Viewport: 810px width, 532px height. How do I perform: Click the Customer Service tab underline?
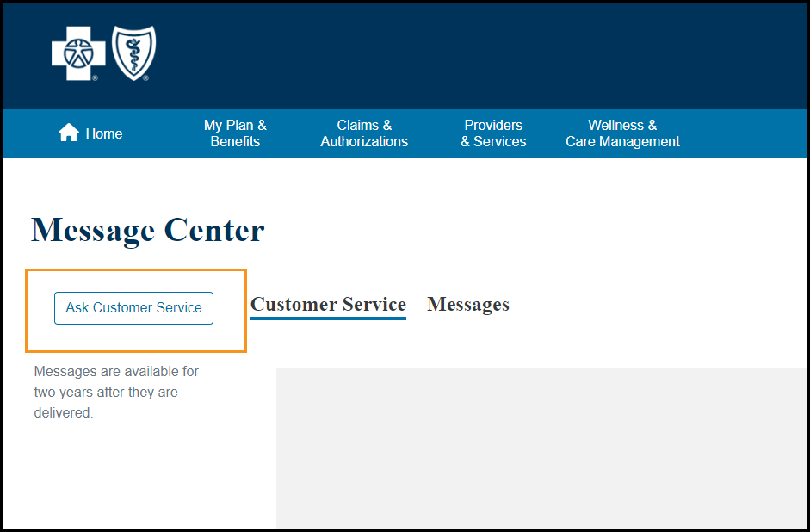click(328, 319)
